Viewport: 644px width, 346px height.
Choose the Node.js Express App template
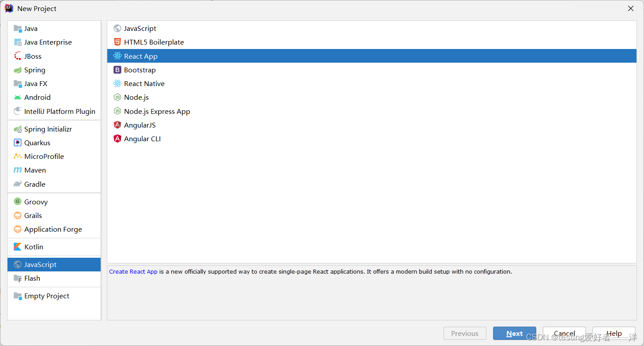(x=372, y=111)
